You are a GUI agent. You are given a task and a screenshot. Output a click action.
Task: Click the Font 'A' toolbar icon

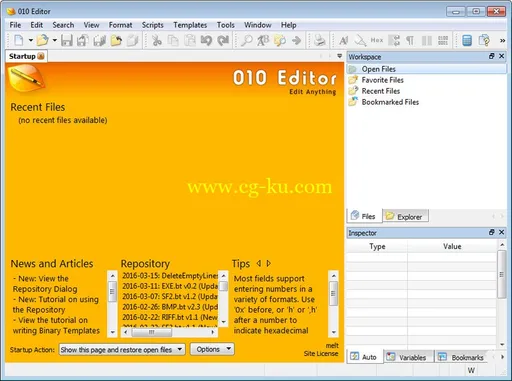(343, 40)
